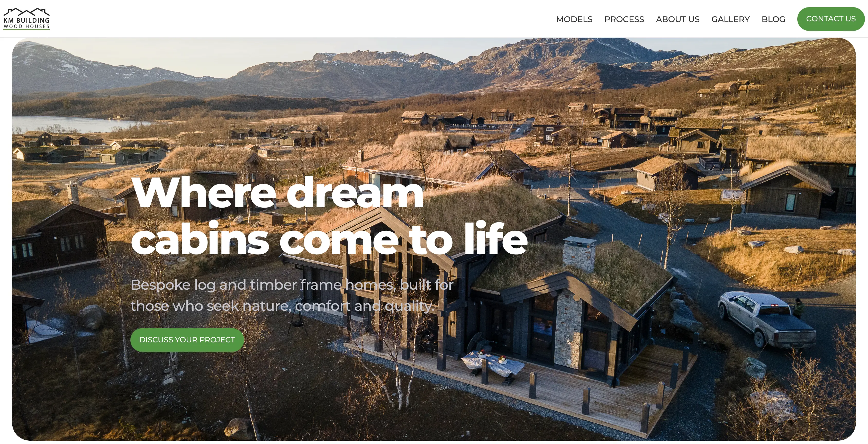Open the Models menu item
The height and width of the screenshot is (444, 868).
coord(574,19)
